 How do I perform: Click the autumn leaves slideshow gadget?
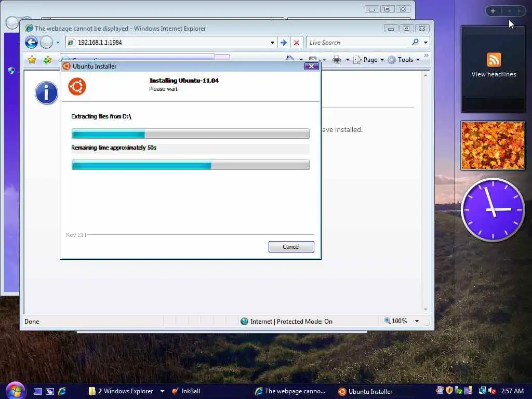493,145
